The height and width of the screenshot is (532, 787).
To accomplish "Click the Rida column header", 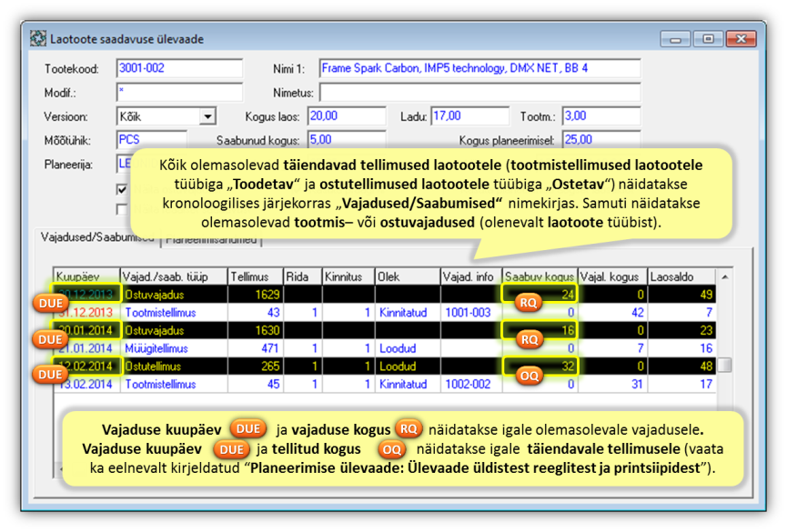I will tap(303, 276).
